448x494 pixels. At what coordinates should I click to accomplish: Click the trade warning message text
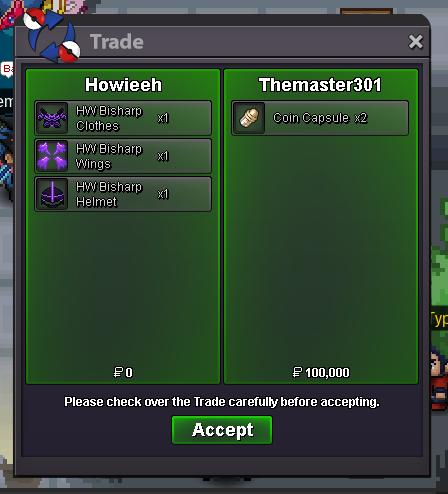[x=222, y=402]
